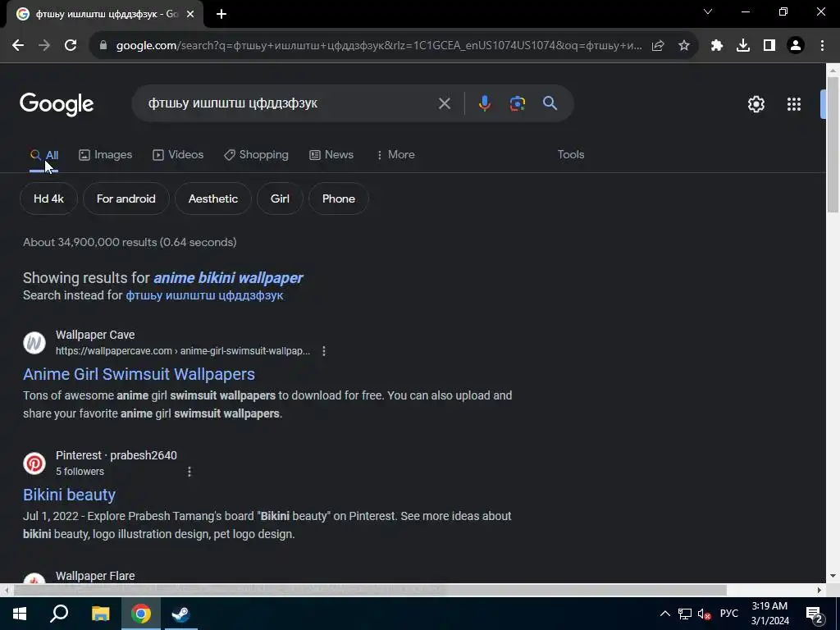The height and width of the screenshot is (630, 840).
Task: Apply the Hd 4k filter chip
Action: click(48, 199)
